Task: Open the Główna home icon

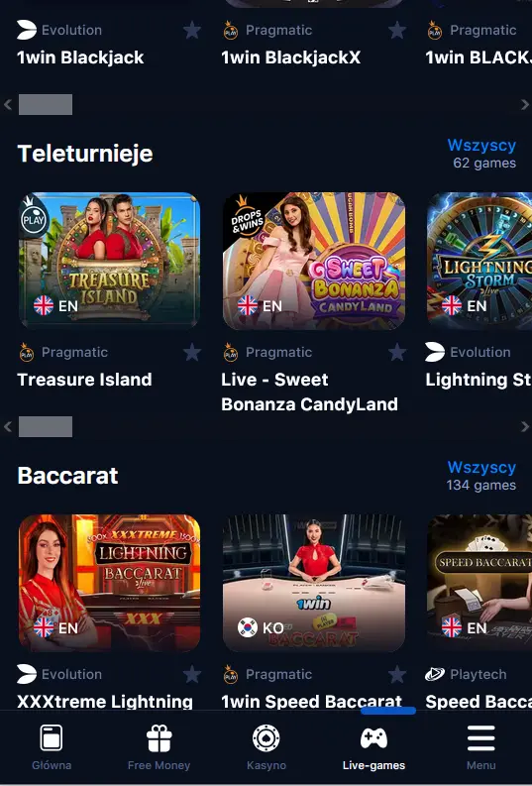Action: [x=52, y=737]
